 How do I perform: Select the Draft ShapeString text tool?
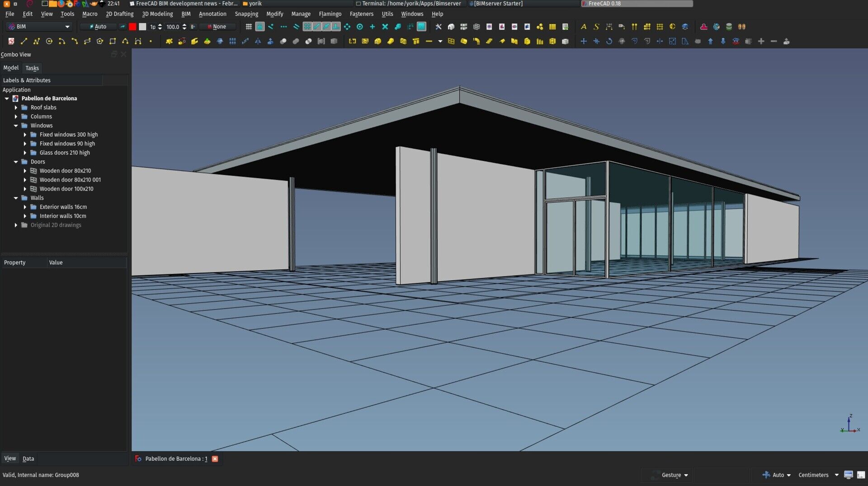click(596, 27)
